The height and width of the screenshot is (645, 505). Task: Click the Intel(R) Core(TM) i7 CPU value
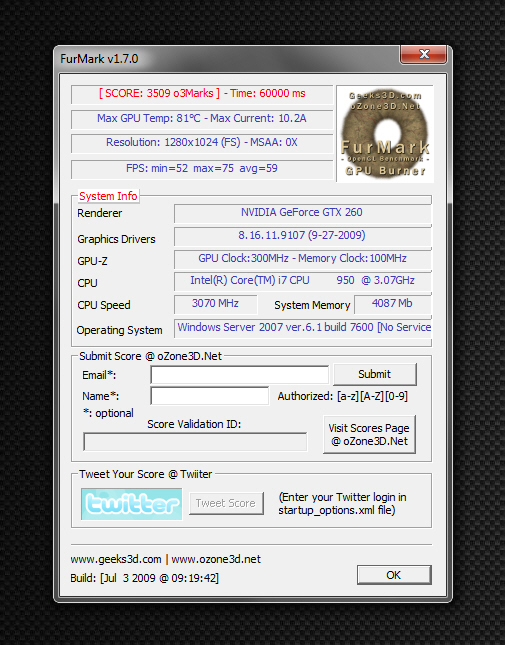302,281
